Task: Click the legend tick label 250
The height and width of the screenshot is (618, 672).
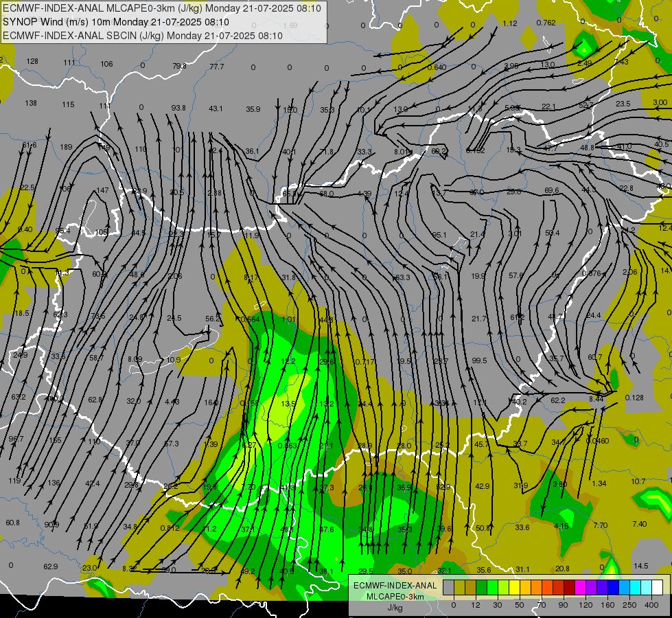Action: click(x=629, y=605)
